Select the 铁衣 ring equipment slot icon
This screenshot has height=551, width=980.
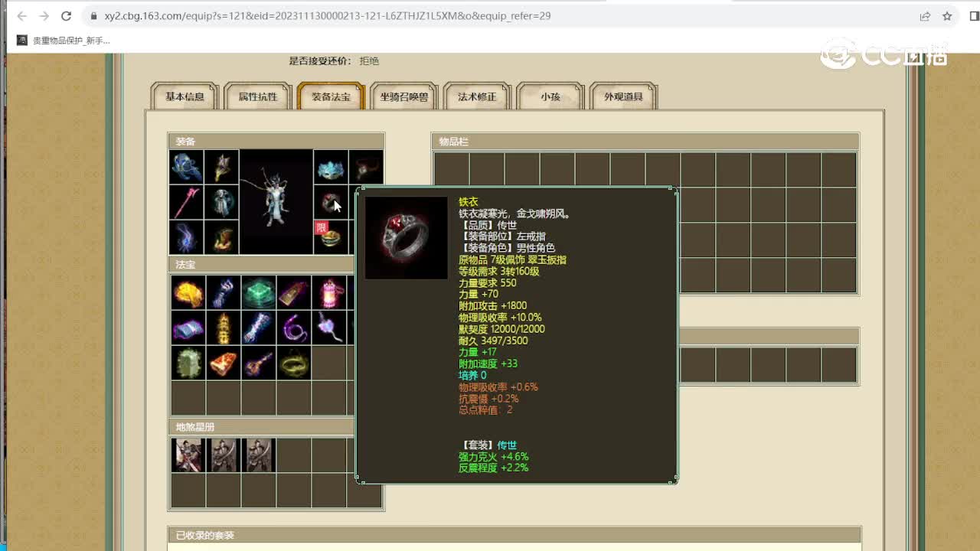tap(331, 202)
